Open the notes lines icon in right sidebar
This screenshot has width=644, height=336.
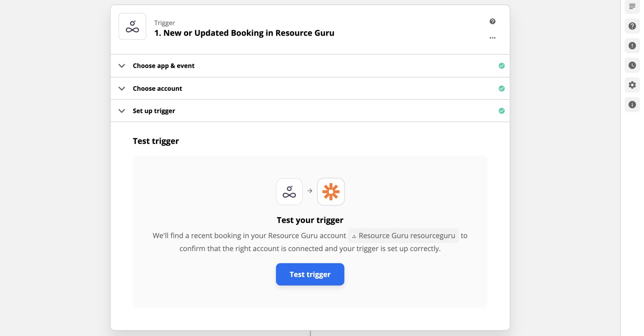click(632, 6)
